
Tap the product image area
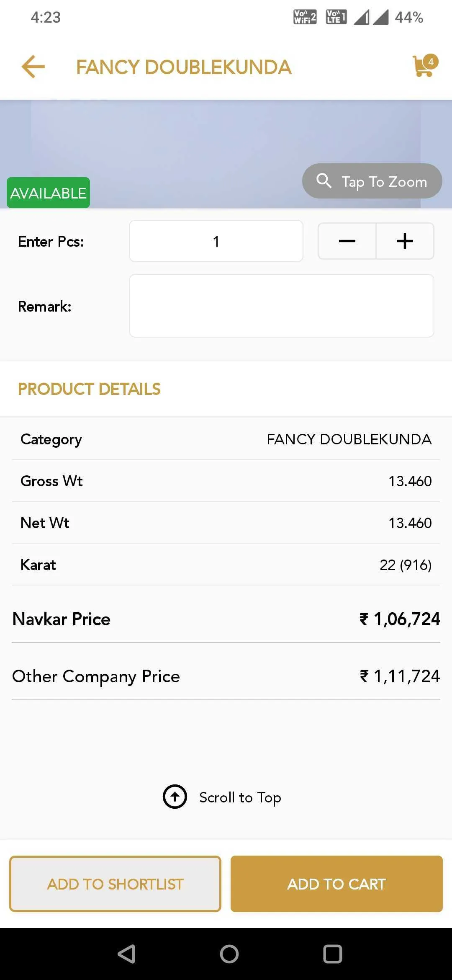coord(226,154)
